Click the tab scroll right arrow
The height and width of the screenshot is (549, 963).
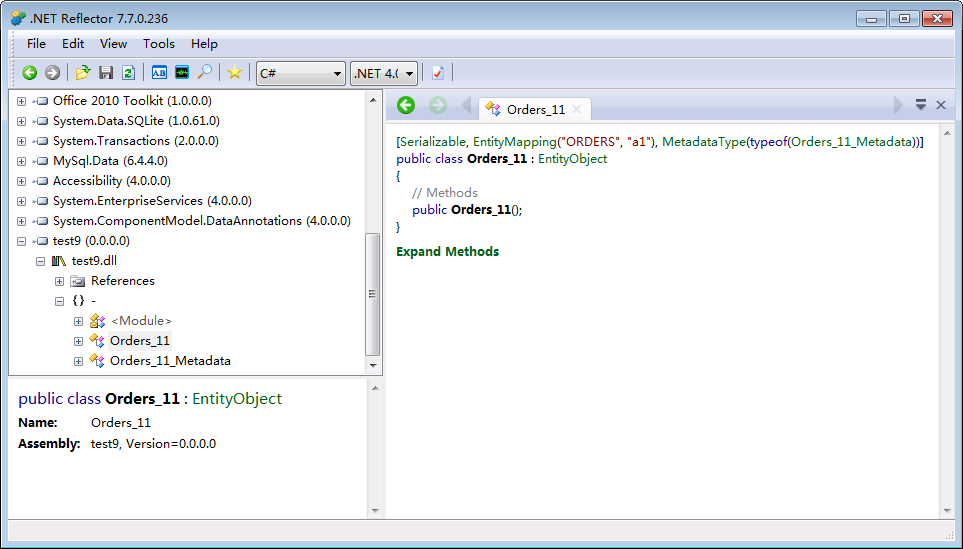coord(899,106)
